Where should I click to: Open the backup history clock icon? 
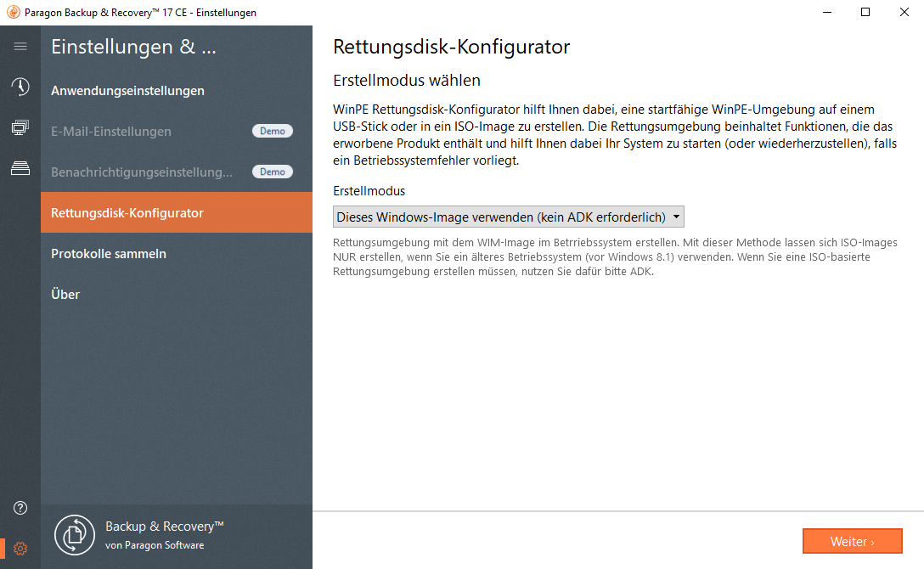tap(20, 87)
